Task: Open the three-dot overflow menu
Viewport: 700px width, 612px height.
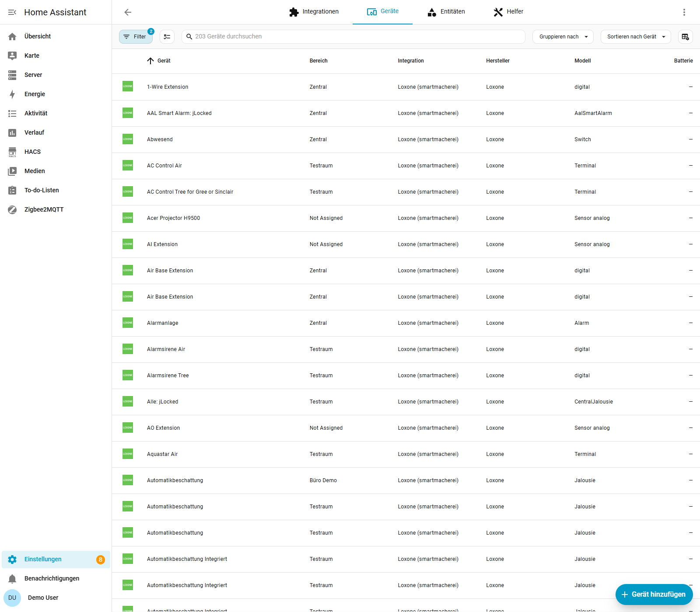Action: (684, 12)
